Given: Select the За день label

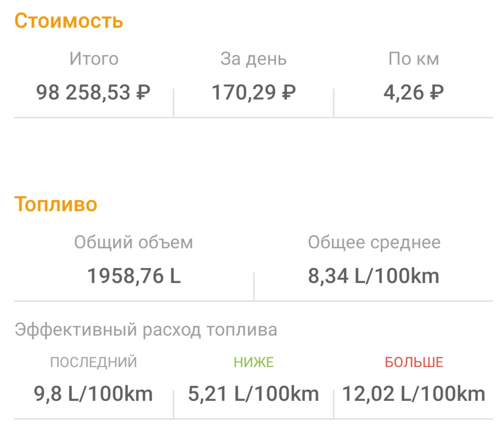Looking at the screenshot, I should tap(254, 59).
